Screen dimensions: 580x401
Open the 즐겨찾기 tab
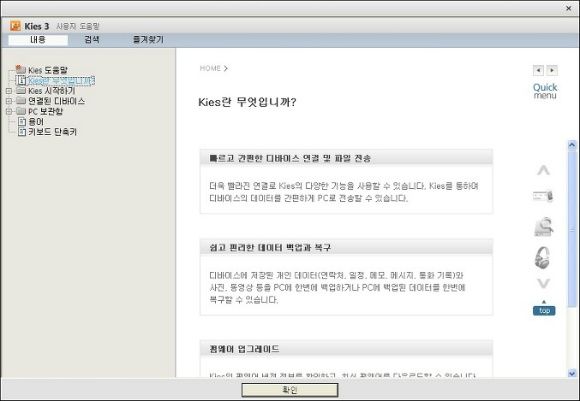[x=148, y=40]
